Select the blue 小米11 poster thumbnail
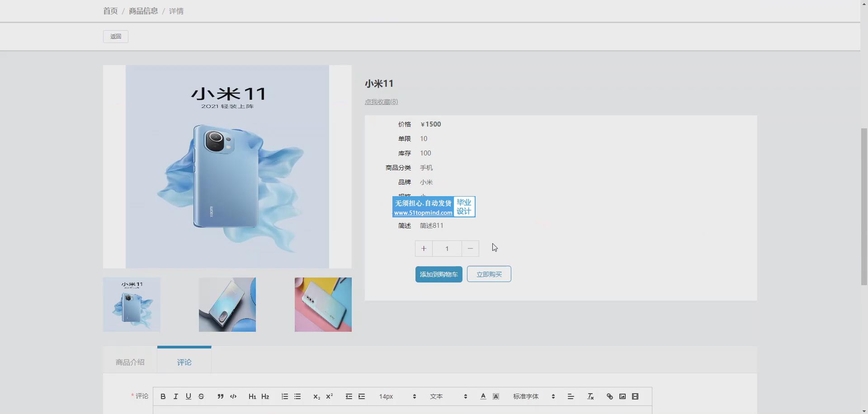Image resolution: width=868 pixels, height=414 pixels. (132, 305)
